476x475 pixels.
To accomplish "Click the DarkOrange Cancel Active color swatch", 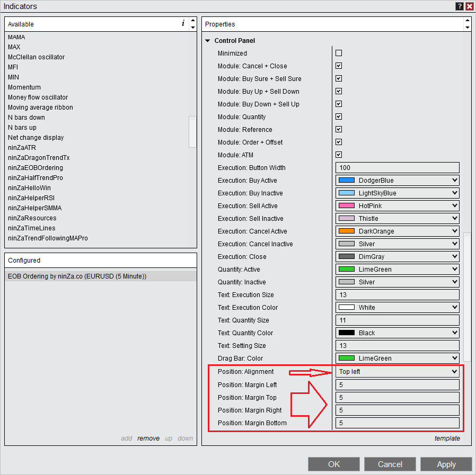I will (346, 231).
